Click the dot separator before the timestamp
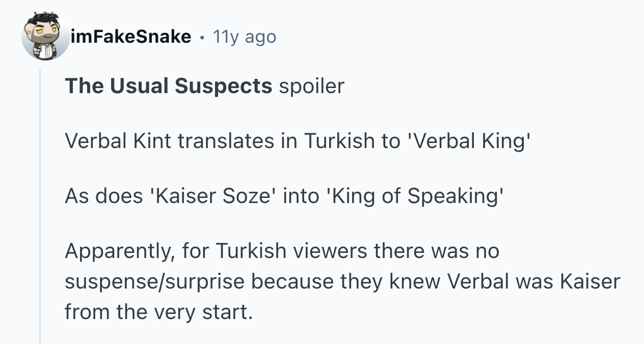644x344 pixels. pos(202,37)
